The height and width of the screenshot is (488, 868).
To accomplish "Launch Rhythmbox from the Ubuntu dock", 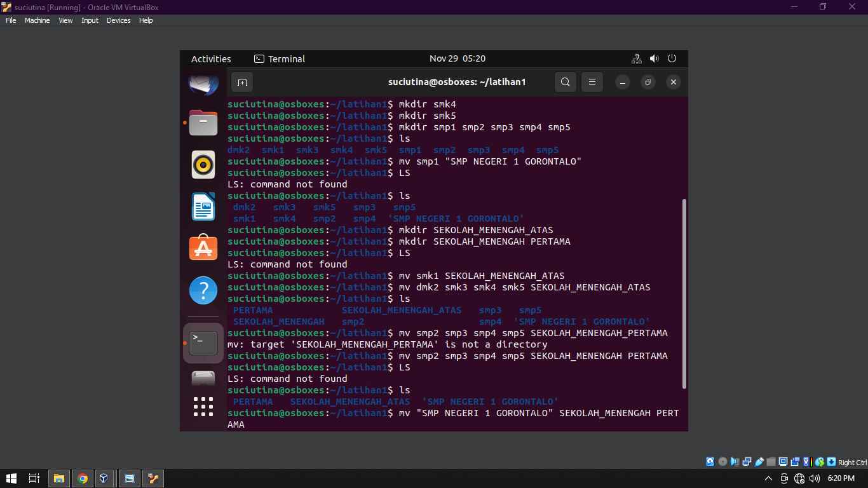I will click(203, 165).
